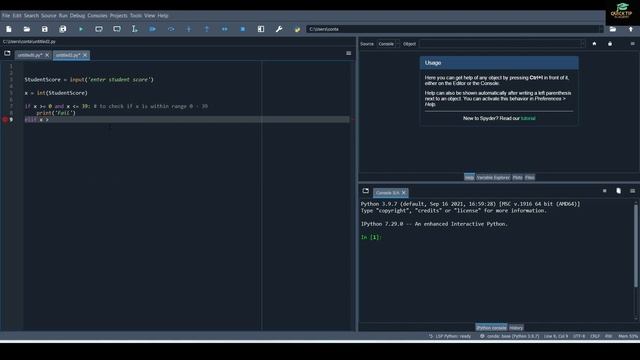Switch to the Files tab
This screenshot has width=640, height=360.
pyautogui.click(x=530, y=178)
